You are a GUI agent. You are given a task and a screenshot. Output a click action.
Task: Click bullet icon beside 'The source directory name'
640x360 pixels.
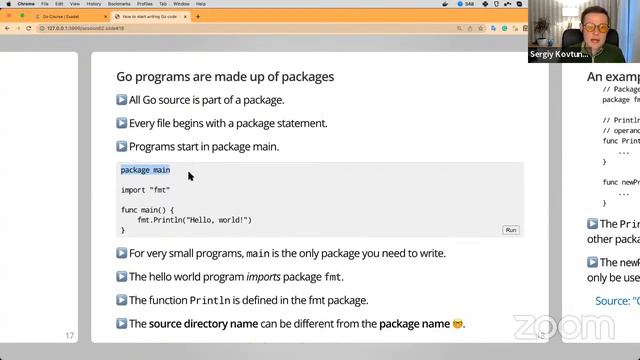(122, 323)
